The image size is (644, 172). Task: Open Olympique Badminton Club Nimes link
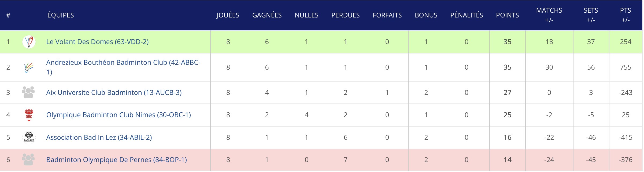tap(119, 115)
